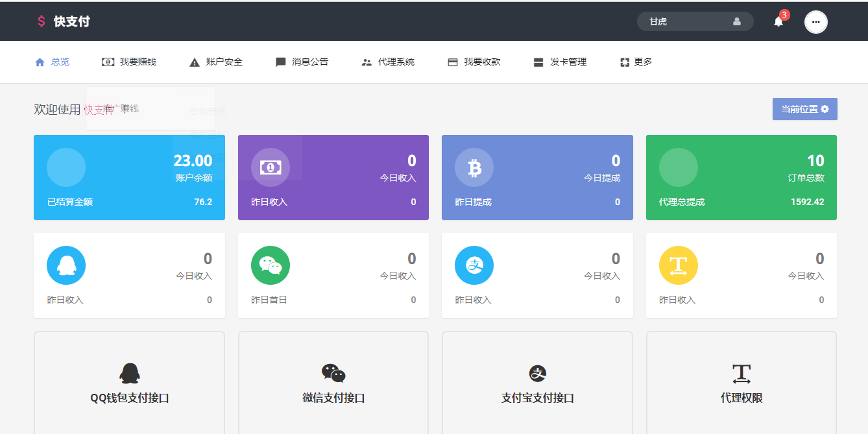
Task: Click the user silhouette icon in 甘虎 field
Action: click(737, 21)
